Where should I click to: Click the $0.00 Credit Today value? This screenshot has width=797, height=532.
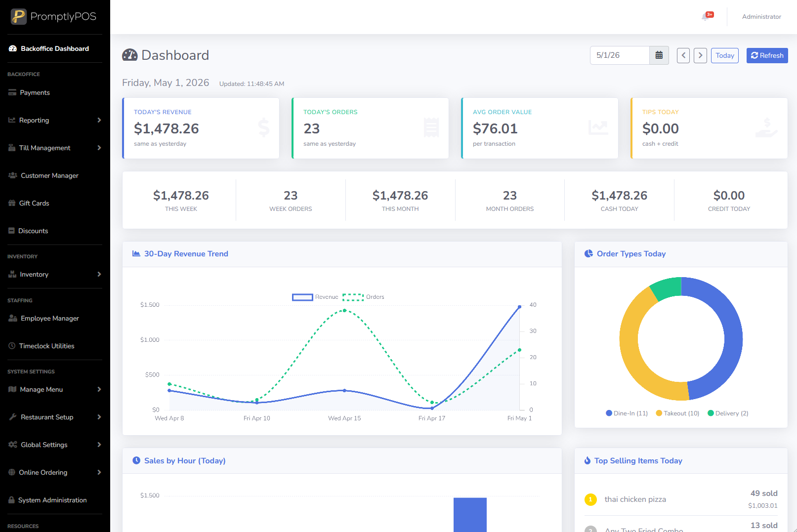coord(729,196)
